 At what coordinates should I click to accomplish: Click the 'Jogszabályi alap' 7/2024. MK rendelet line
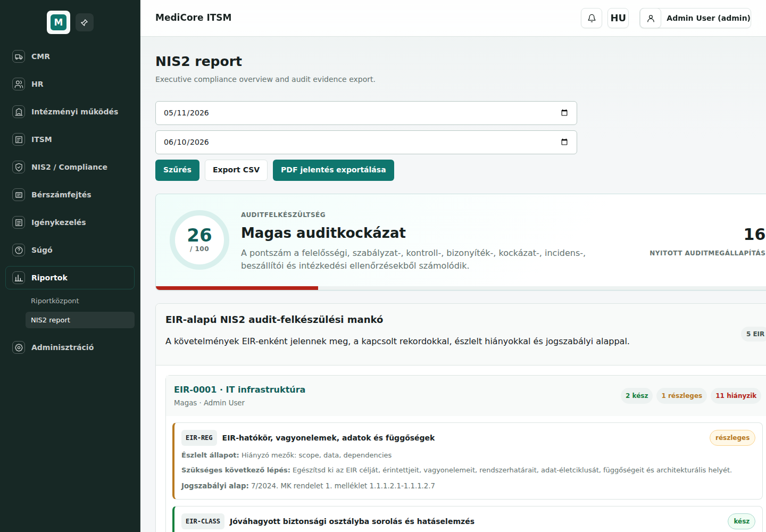click(308, 486)
